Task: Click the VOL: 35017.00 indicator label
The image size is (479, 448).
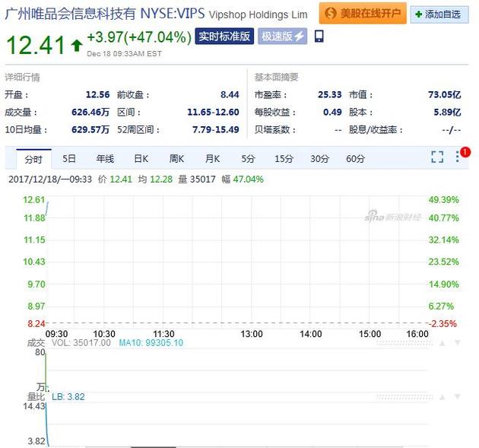Action: 81,342
